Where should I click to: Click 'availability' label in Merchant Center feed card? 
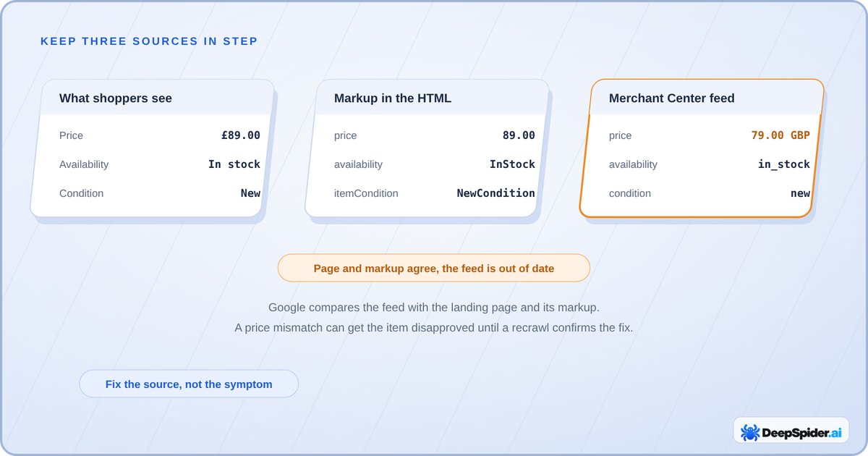(x=634, y=164)
